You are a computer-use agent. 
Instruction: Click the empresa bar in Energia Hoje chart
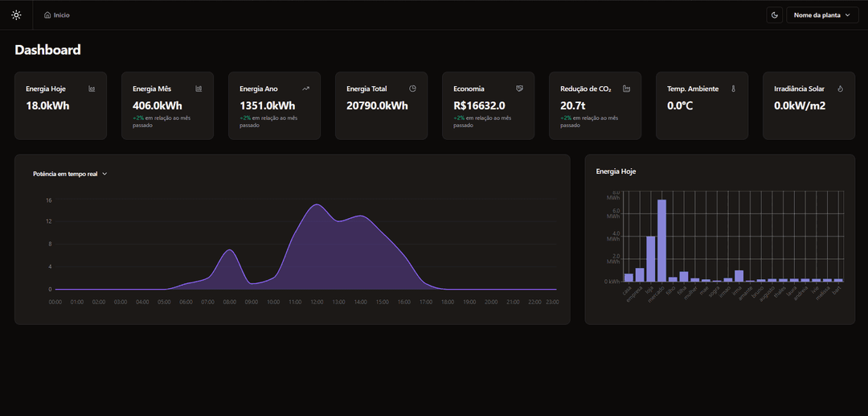tap(640, 274)
